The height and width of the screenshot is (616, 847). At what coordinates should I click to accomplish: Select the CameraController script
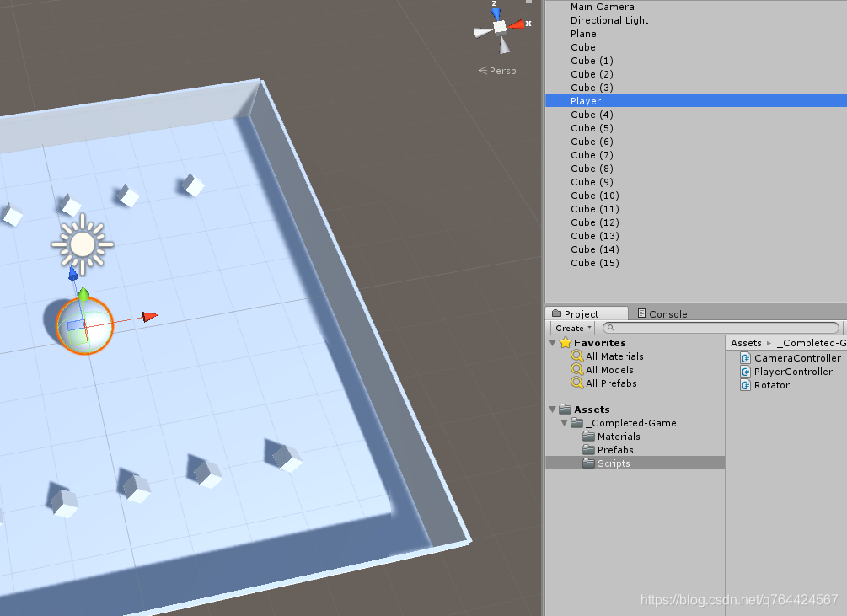click(797, 358)
